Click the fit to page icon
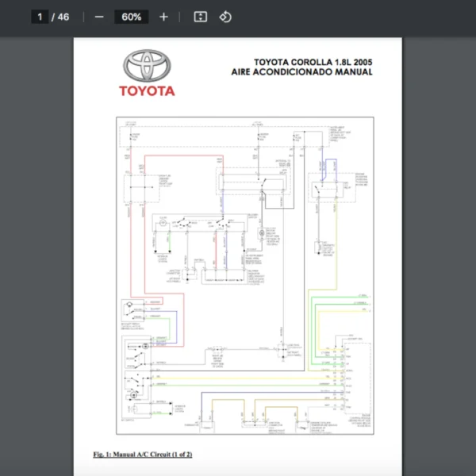This screenshot has height=476, width=476. [x=201, y=17]
